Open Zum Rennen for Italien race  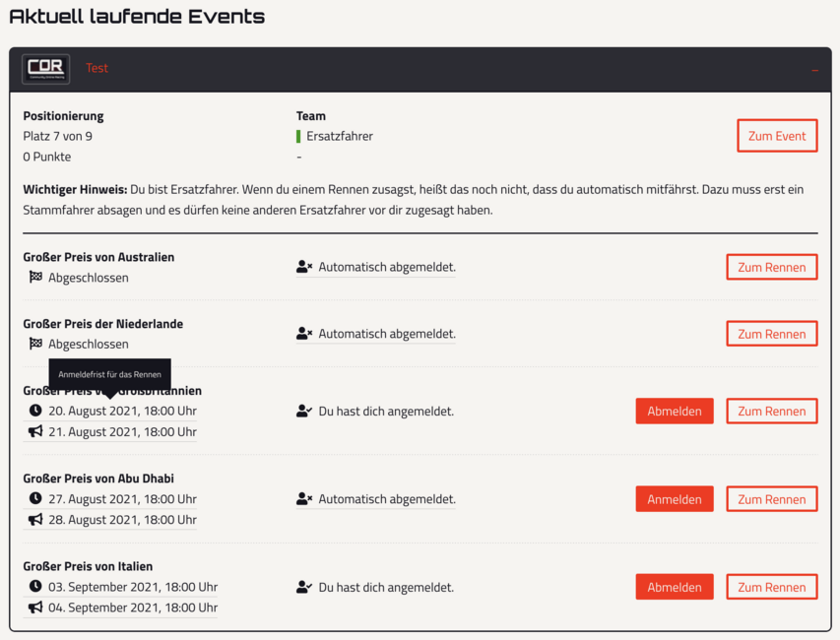[x=771, y=587]
